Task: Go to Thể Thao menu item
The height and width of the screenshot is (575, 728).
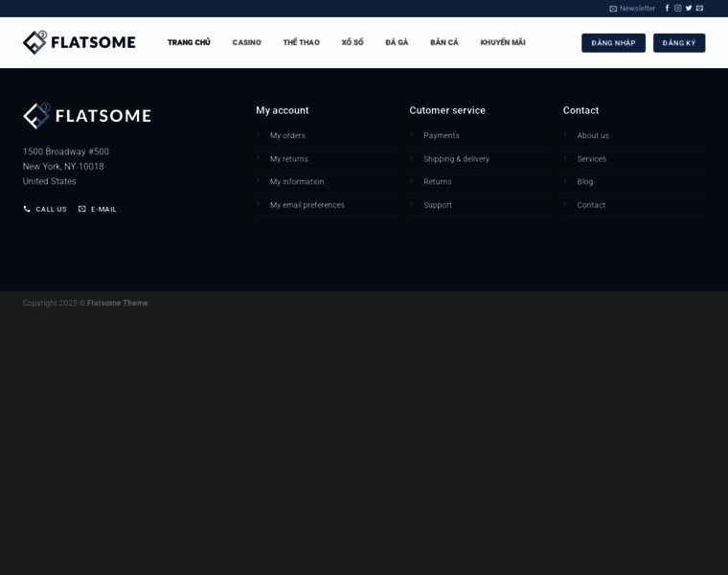Action: click(x=301, y=42)
